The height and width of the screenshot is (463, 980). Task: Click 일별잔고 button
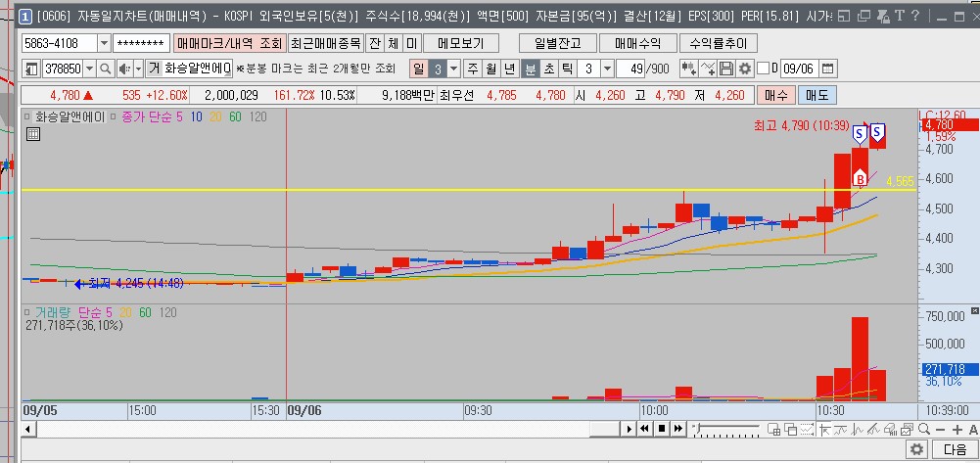point(557,43)
